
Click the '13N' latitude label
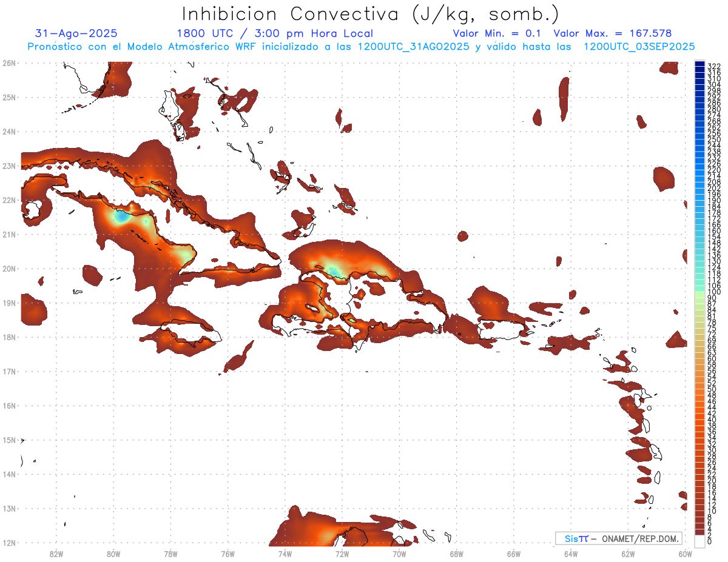tap(8, 509)
